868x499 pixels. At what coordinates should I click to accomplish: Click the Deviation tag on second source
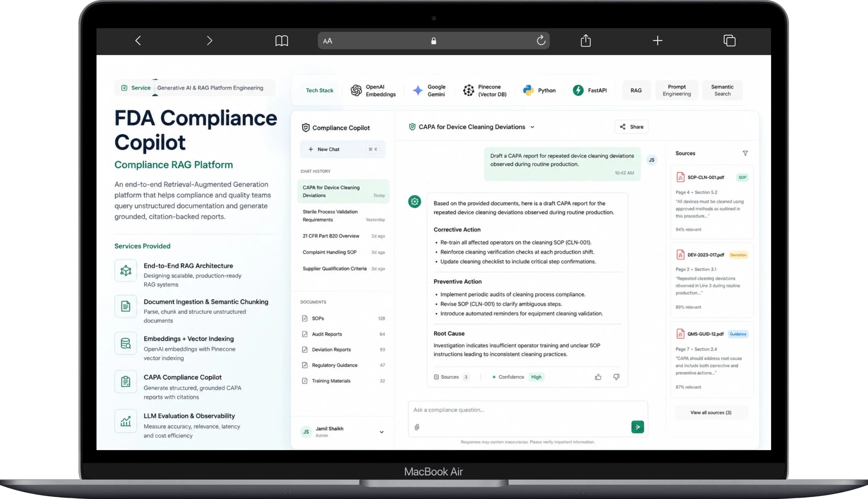pos(738,255)
